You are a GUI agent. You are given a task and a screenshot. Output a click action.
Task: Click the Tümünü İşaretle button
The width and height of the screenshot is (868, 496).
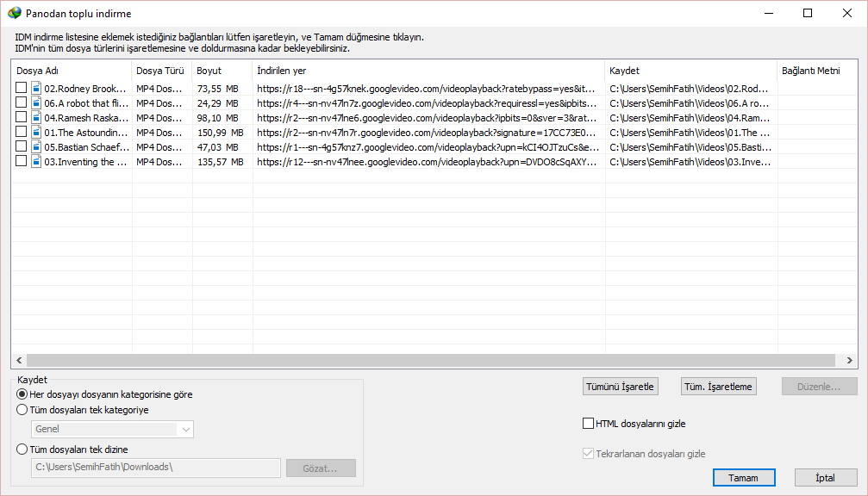pos(621,387)
